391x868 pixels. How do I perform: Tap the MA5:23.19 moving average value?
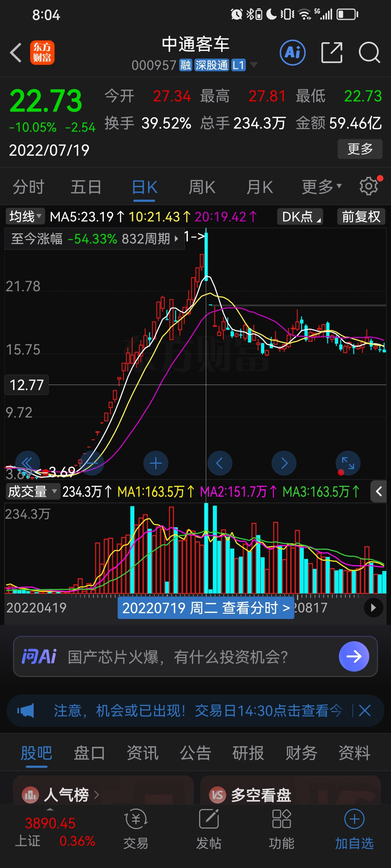(87, 217)
